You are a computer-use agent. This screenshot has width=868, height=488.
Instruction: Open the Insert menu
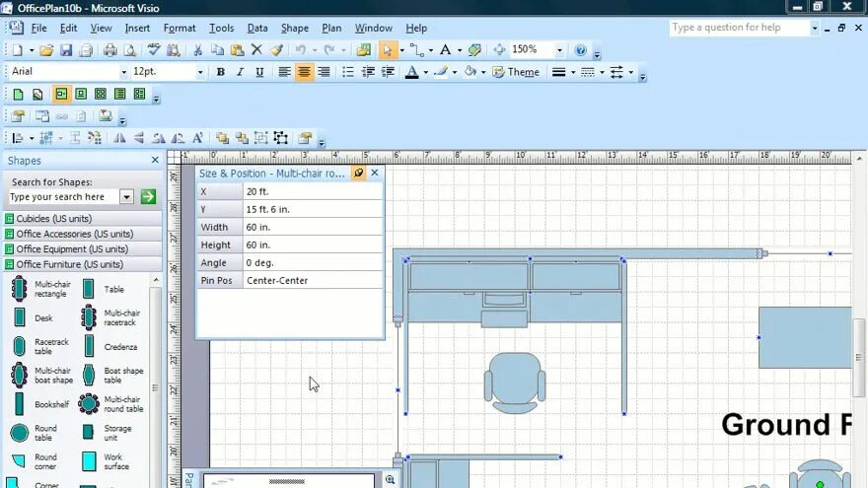pyautogui.click(x=137, y=29)
